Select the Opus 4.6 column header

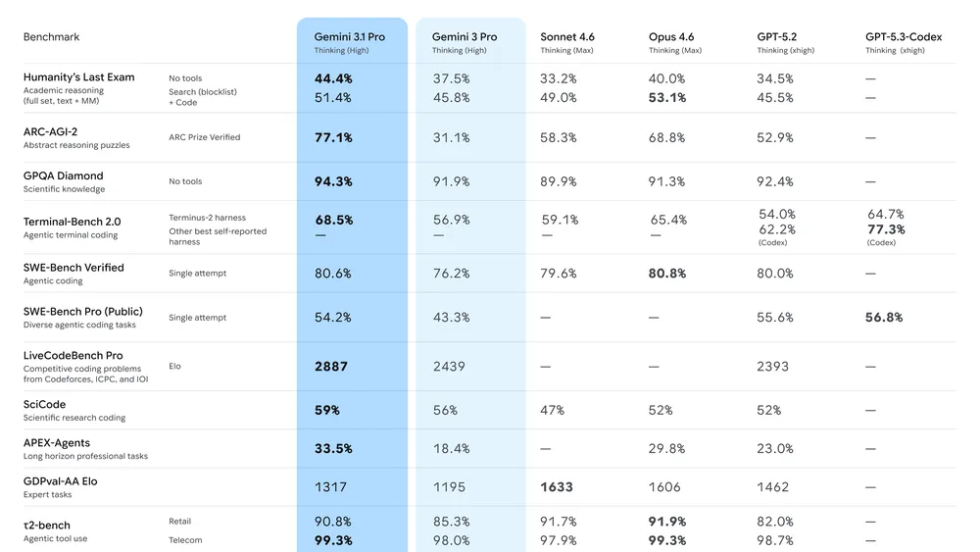(x=671, y=37)
